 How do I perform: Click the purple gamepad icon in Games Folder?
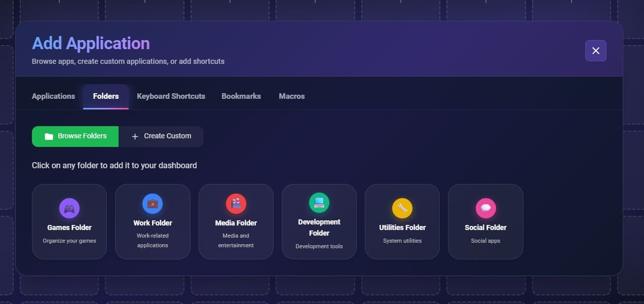[x=69, y=208]
